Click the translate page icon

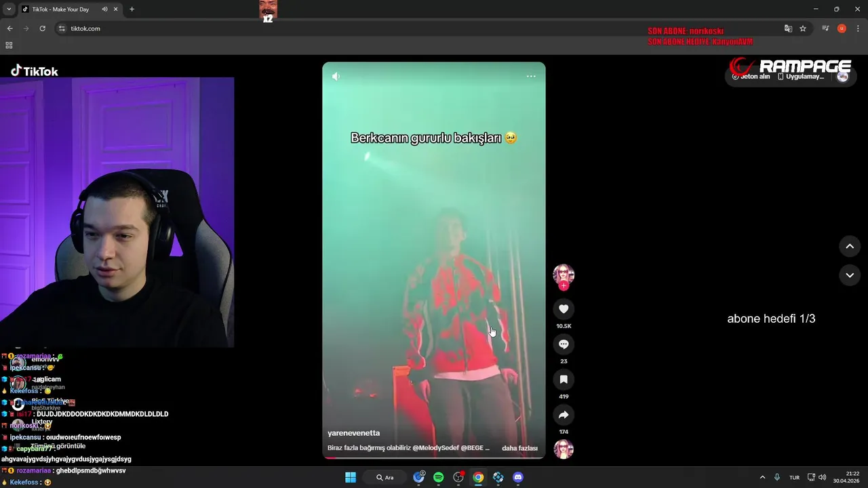788,28
